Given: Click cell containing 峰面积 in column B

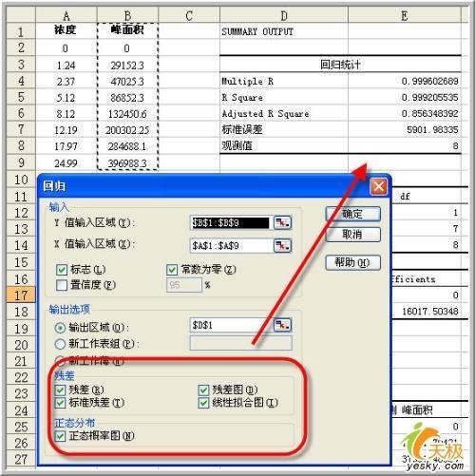Looking at the screenshot, I should (127, 30).
